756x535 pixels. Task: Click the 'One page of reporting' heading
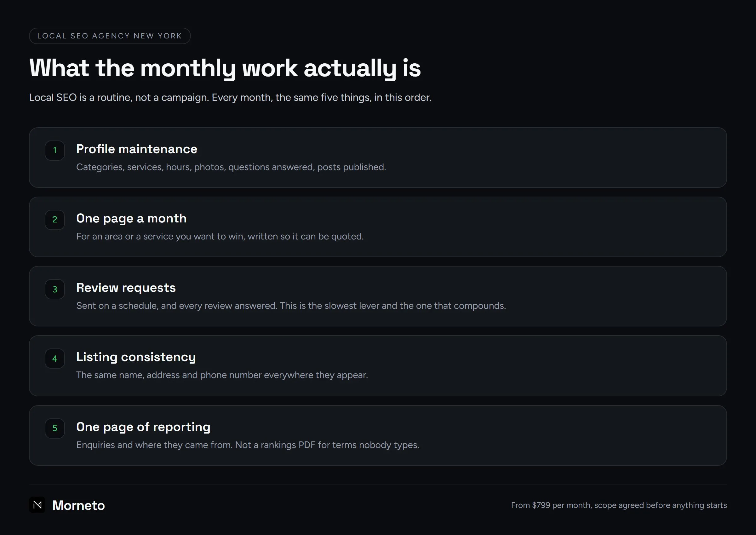(x=143, y=427)
